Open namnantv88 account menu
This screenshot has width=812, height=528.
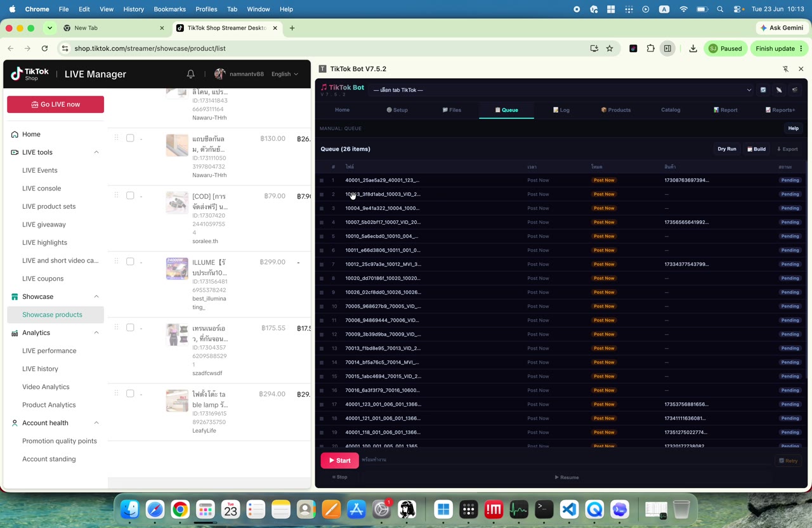(x=239, y=74)
